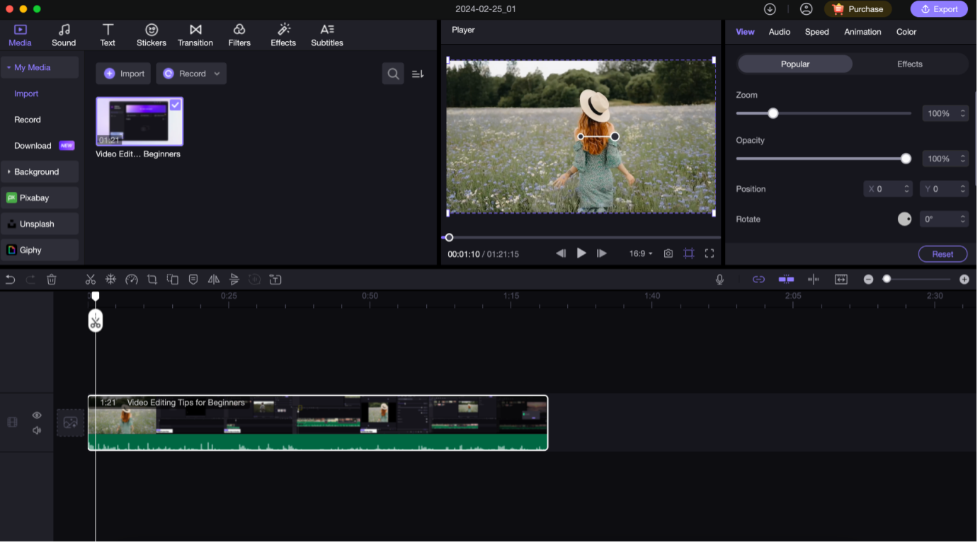Click the Rotate degree stepper
980x545 pixels.
tap(963, 219)
